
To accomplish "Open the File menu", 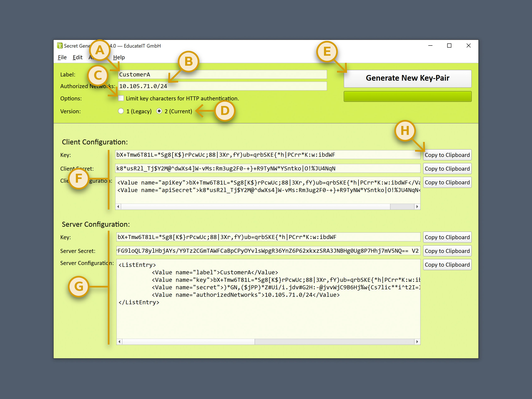I will [62, 57].
